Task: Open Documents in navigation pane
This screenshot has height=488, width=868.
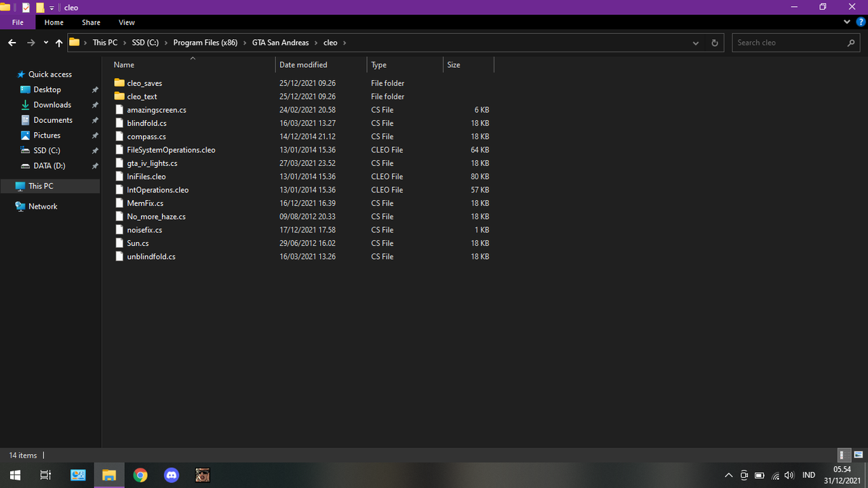Action: point(53,120)
